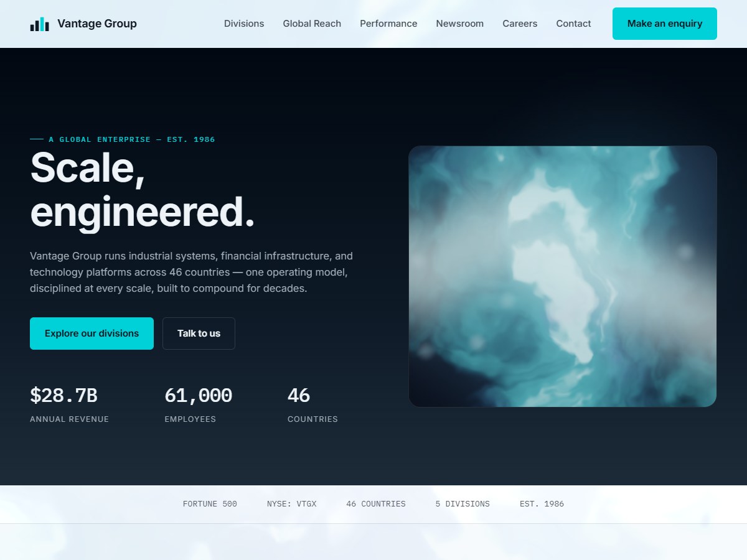
Task: Click the abstract teal hero image
Action: tap(563, 276)
